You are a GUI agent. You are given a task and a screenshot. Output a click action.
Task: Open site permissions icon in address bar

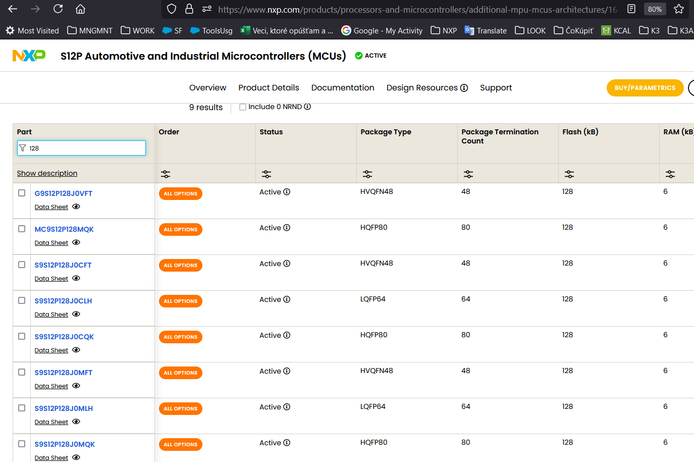[x=207, y=9]
